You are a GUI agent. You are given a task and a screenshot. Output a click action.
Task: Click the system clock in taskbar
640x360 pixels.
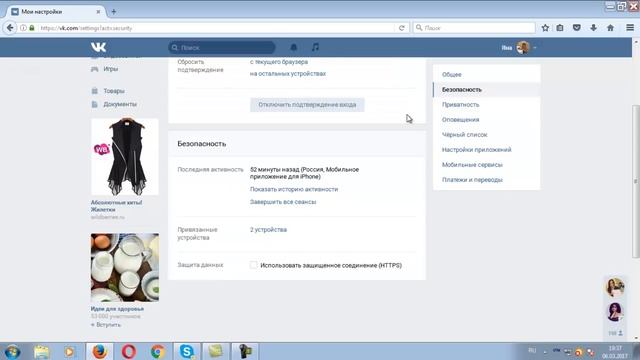[x=615, y=352]
